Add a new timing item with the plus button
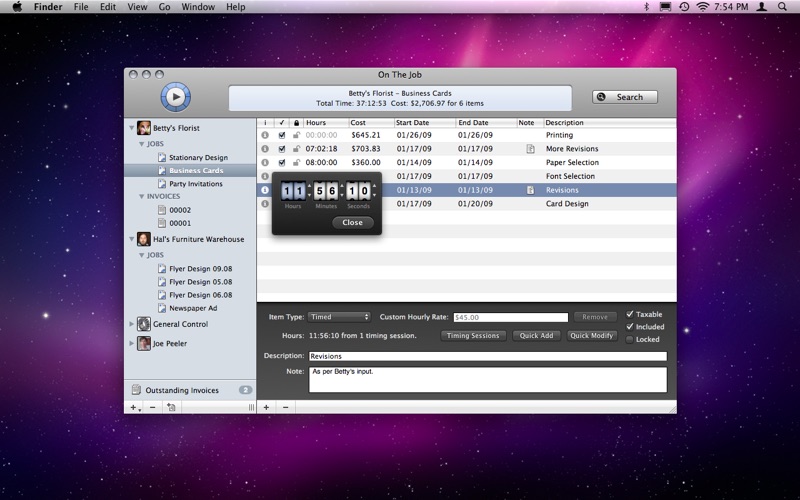 (266, 407)
